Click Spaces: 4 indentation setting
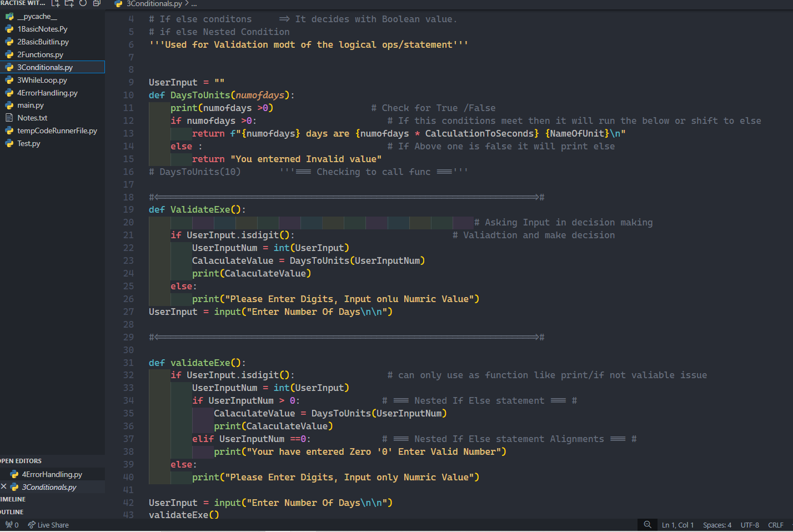 717,525
